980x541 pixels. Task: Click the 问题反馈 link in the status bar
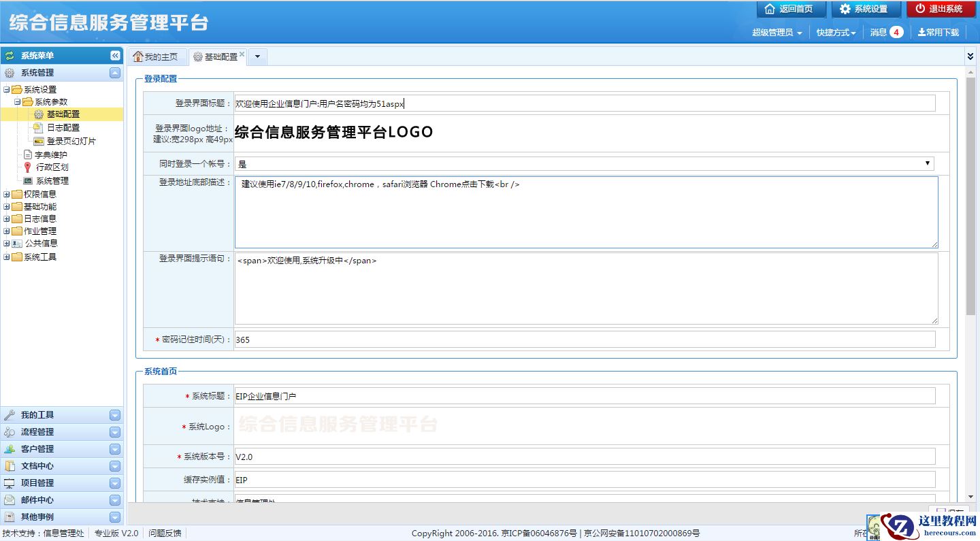(165, 534)
